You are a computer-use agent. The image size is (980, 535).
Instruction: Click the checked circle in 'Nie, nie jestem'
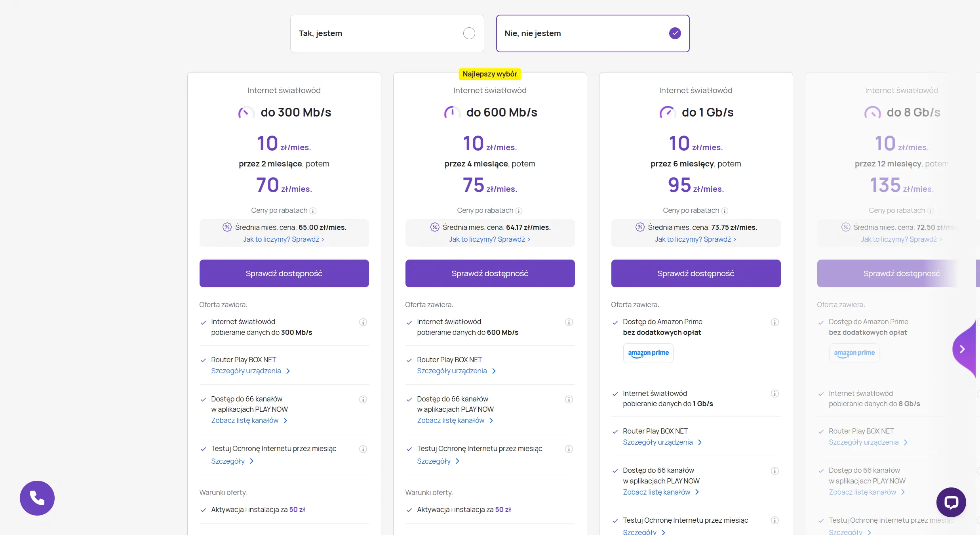(x=675, y=33)
